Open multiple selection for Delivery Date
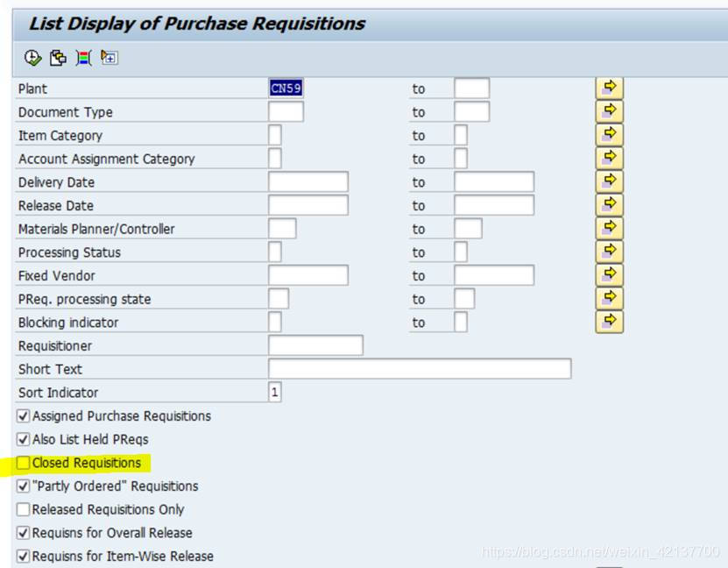Screen dimensions: 728x568 (x=609, y=181)
